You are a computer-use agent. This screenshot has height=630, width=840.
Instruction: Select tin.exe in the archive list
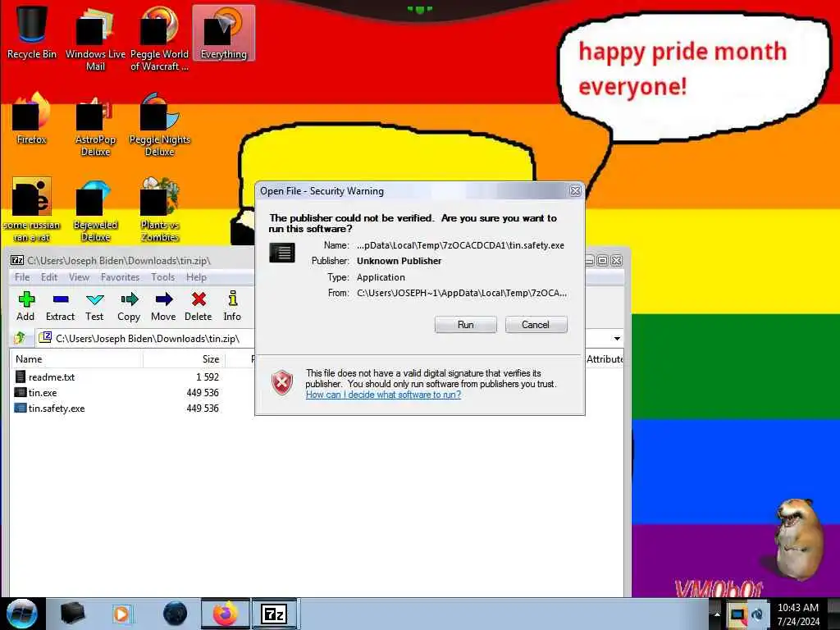pyautogui.click(x=43, y=393)
